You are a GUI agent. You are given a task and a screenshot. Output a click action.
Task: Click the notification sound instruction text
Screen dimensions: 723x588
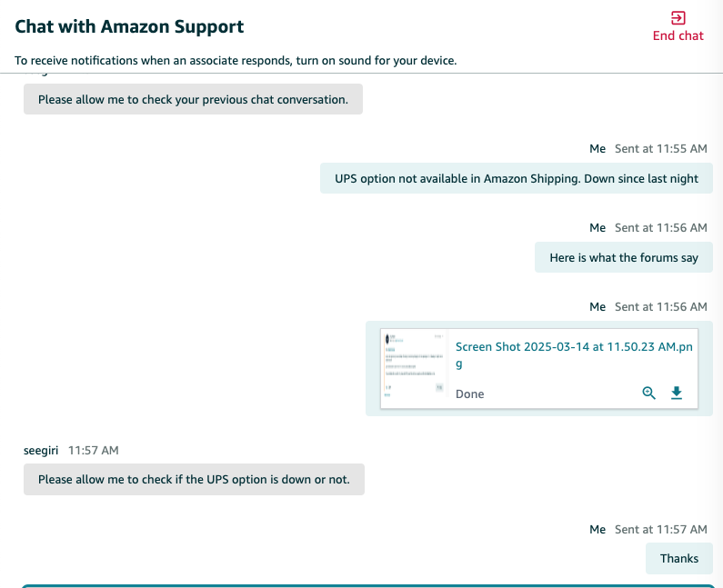[236, 60]
